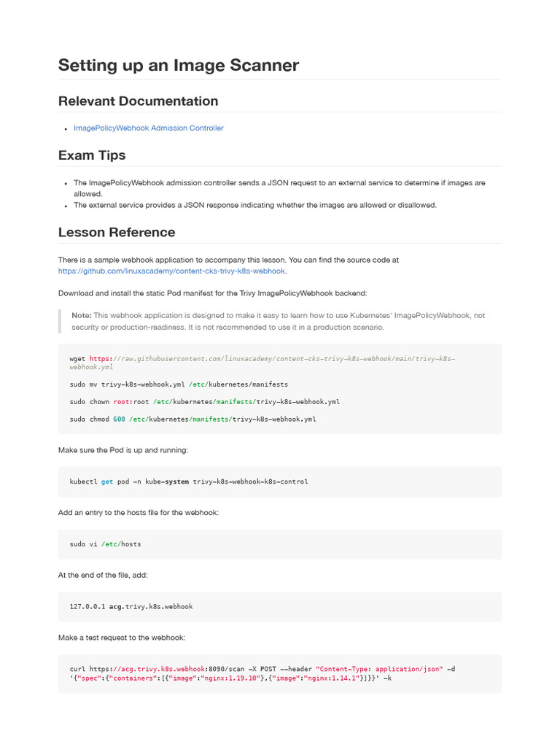The width and height of the screenshot is (560, 747).
Task: Click the first Exam Tips bullet about JSON request
Action: (279, 188)
